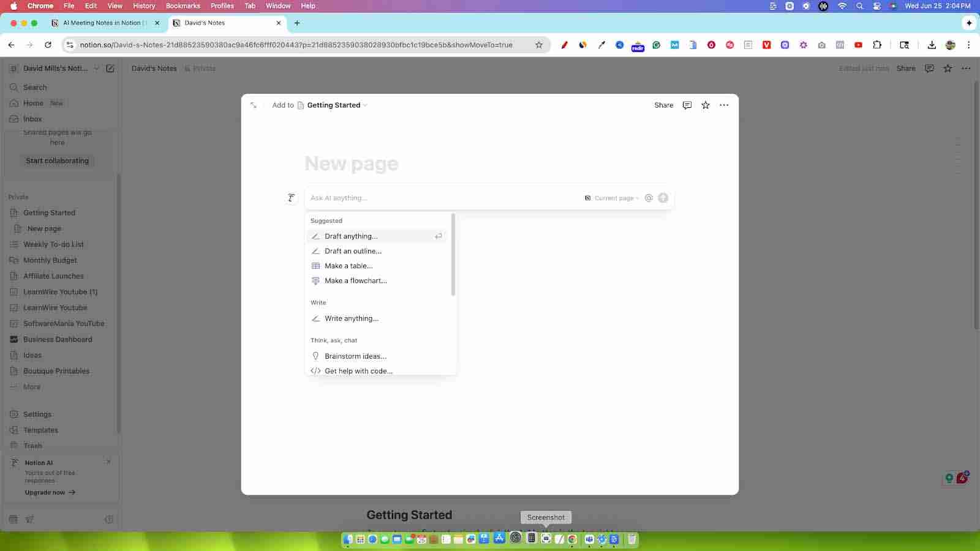Open the History menu in menu bar
The width and height of the screenshot is (980, 551).
pyautogui.click(x=144, y=6)
